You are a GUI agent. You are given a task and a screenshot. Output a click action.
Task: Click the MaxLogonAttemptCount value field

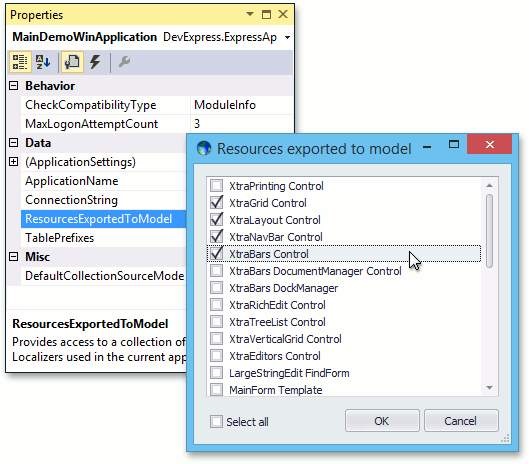click(242, 124)
